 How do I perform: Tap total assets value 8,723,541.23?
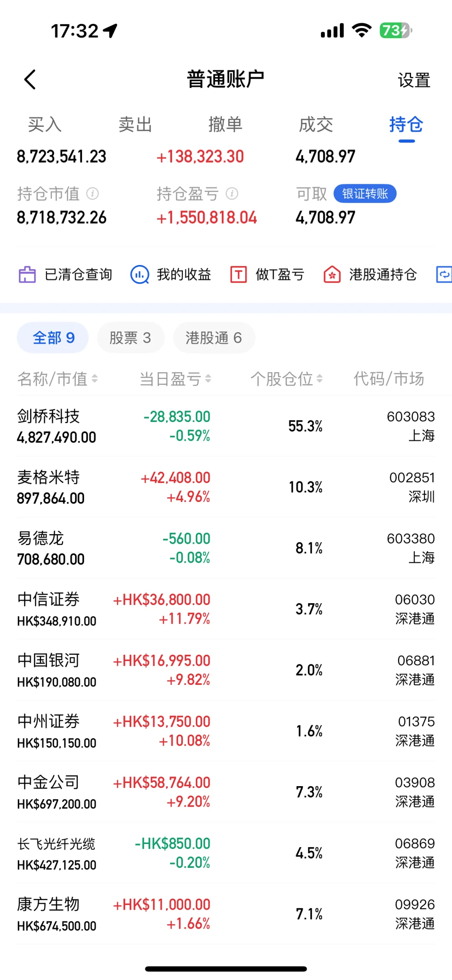click(62, 157)
